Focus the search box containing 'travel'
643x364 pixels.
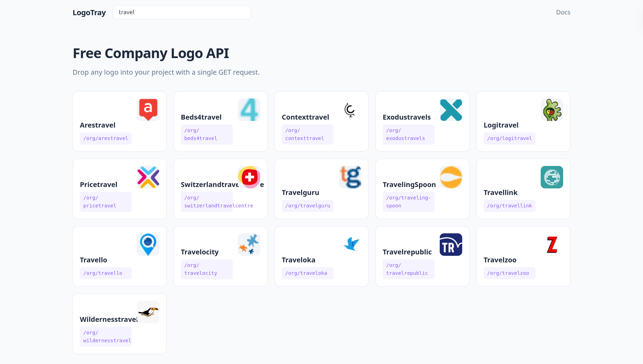[x=182, y=12]
